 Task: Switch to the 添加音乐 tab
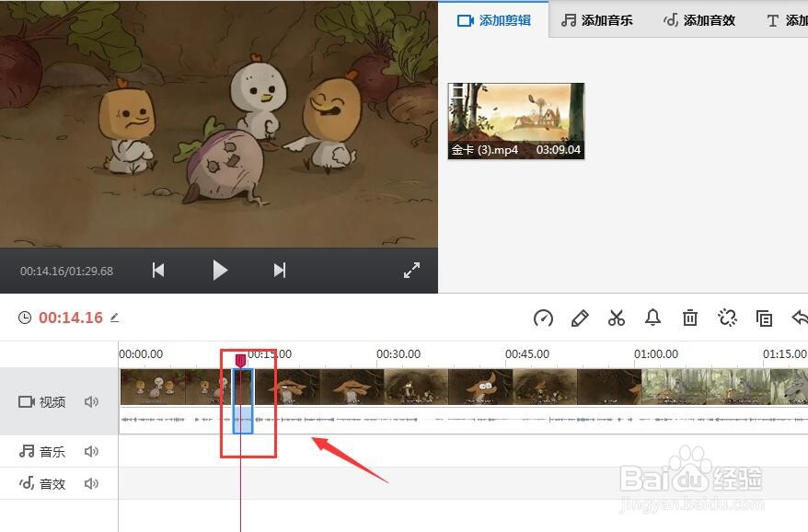tap(596, 20)
